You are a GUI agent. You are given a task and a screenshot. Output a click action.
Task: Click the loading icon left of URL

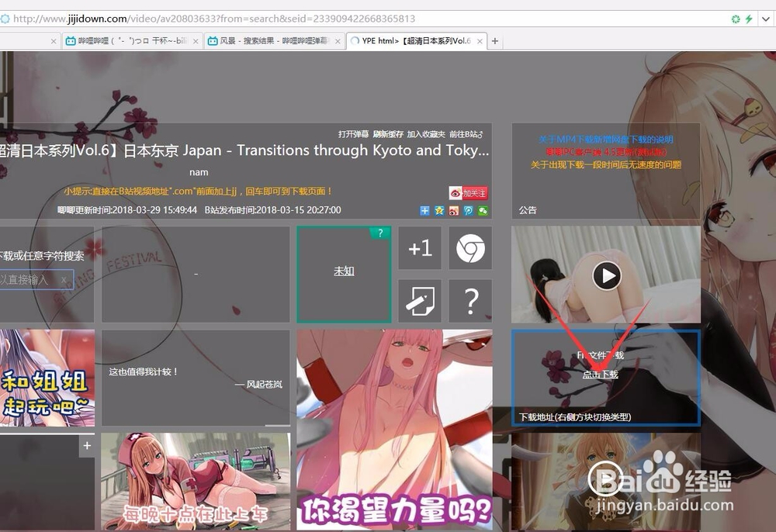5,19
